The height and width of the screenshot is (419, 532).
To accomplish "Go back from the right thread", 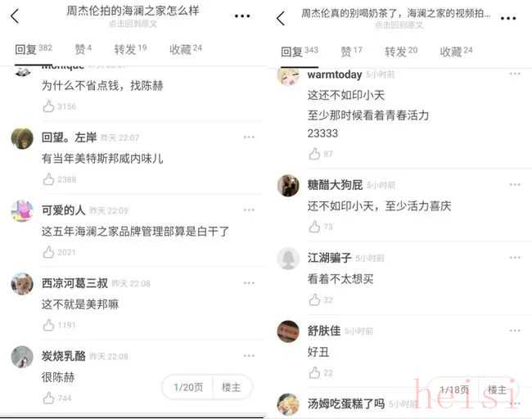I will click(x=281, y=18).
